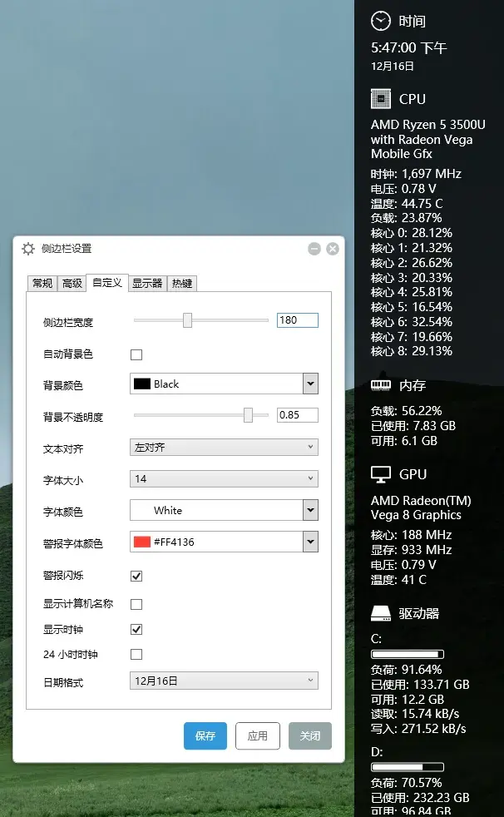Screen dimensions: 504x817
Task: Switch to the 显示器 tab
Action: click(x=147, y=284)
